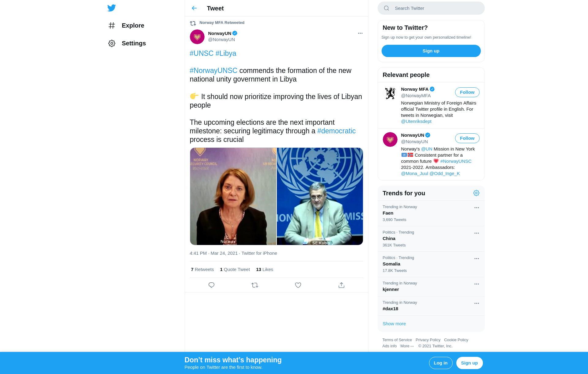Open the China trending topic

pyautogui.click(x=389, y=239)
